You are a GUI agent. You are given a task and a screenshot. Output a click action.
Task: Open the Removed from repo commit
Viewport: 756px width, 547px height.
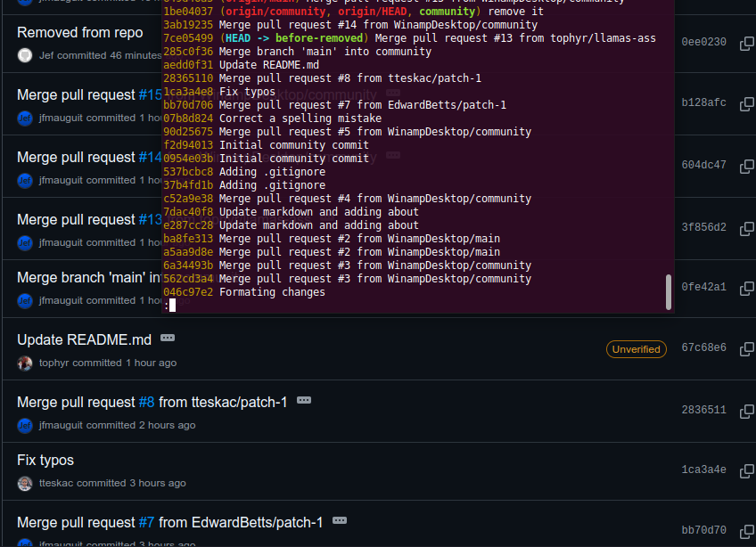pyautogui.click(x=79, y=32)
